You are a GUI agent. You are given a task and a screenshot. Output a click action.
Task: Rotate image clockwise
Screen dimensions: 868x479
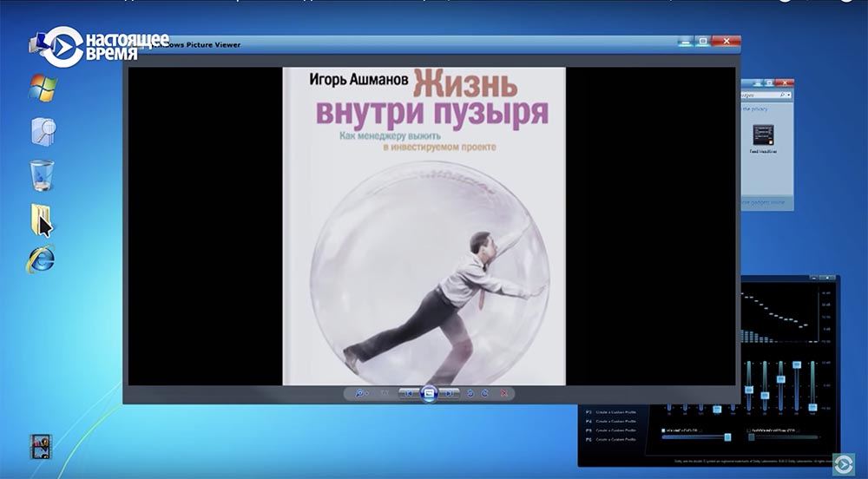pos(485,393)
